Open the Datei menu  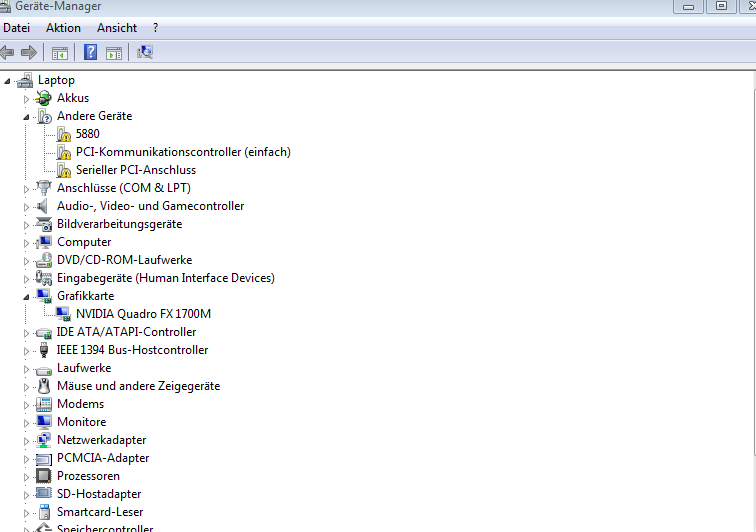point(16,28)
